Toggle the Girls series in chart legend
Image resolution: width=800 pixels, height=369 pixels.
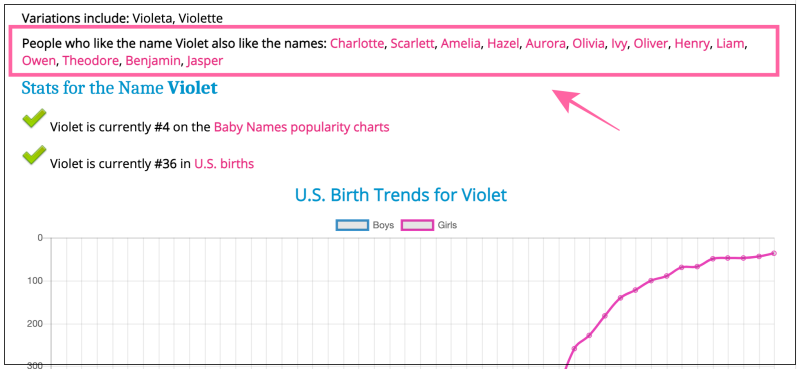pos(429,225)
